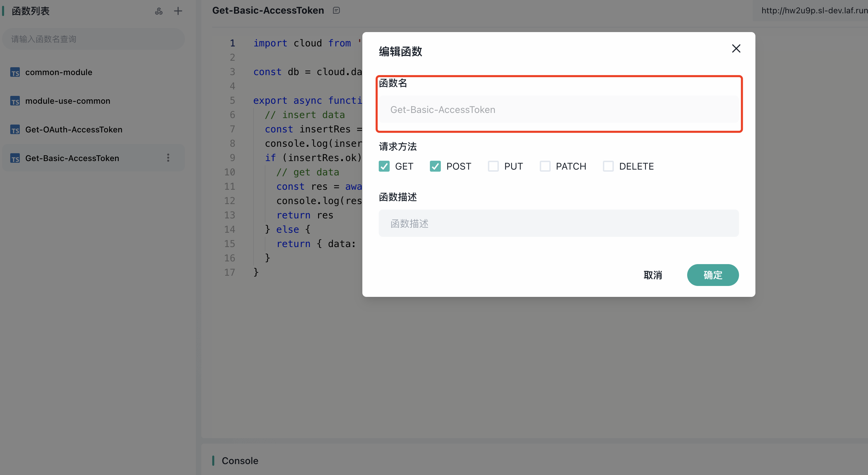Expand the Console panel at the bottom
Screen dimensions: 868x475
(x=240, y=460)
